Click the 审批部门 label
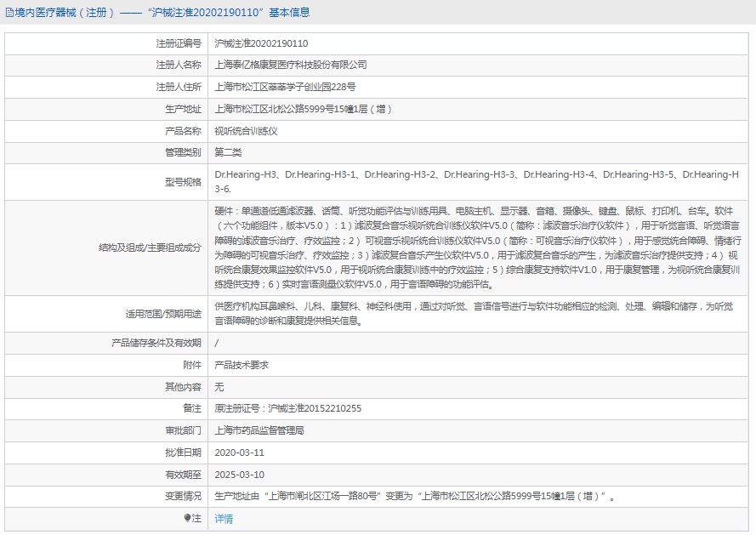756x535 pixels. (183, 430)
